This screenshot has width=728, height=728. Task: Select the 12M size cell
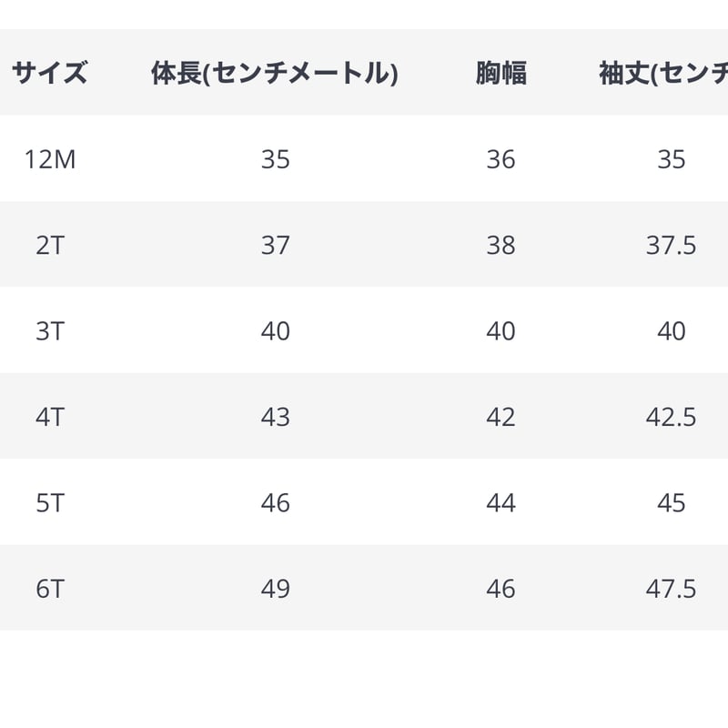click(x=50, y=159)
